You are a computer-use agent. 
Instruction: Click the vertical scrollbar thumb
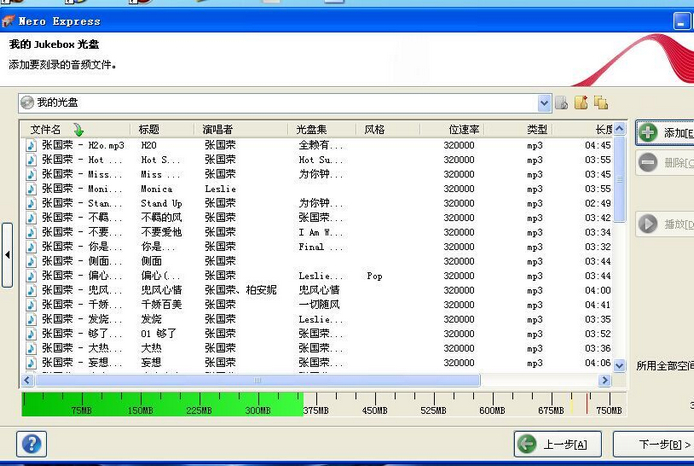click(619, 179)
